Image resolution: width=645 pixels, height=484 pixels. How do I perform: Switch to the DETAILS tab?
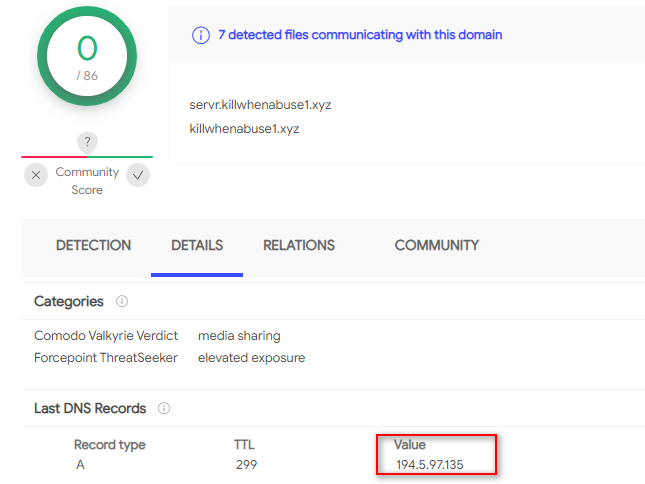[x=197, y=245]
